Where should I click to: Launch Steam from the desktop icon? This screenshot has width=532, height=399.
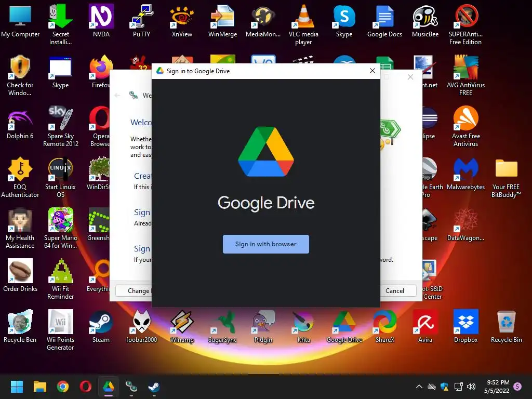tap(101, 326)
